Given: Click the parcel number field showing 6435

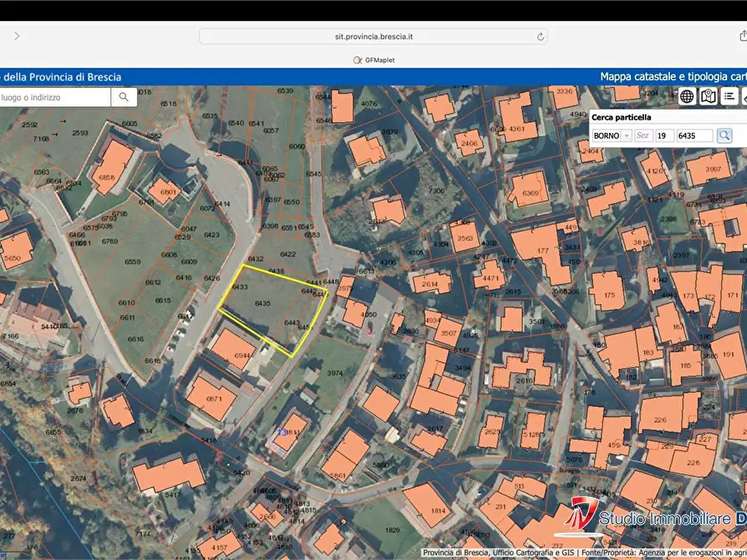Looking at the screenshot, I should pos(694,135).
